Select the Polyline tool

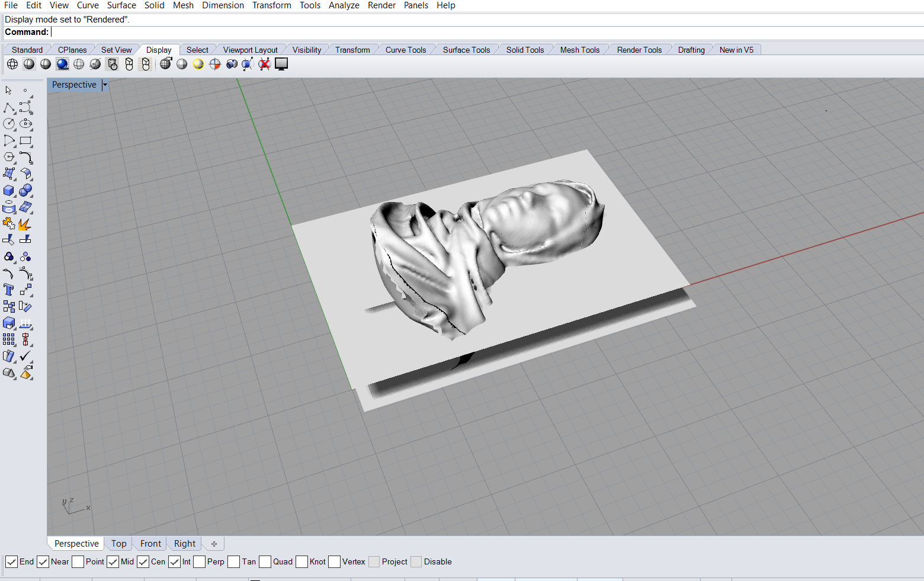(9, 107)
